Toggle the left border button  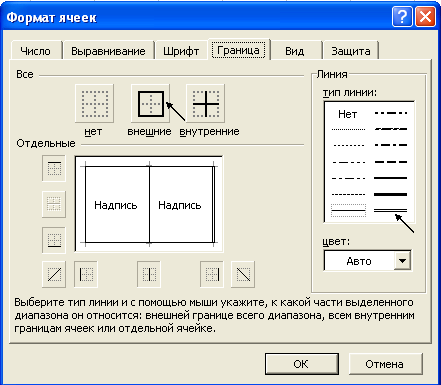86,274
